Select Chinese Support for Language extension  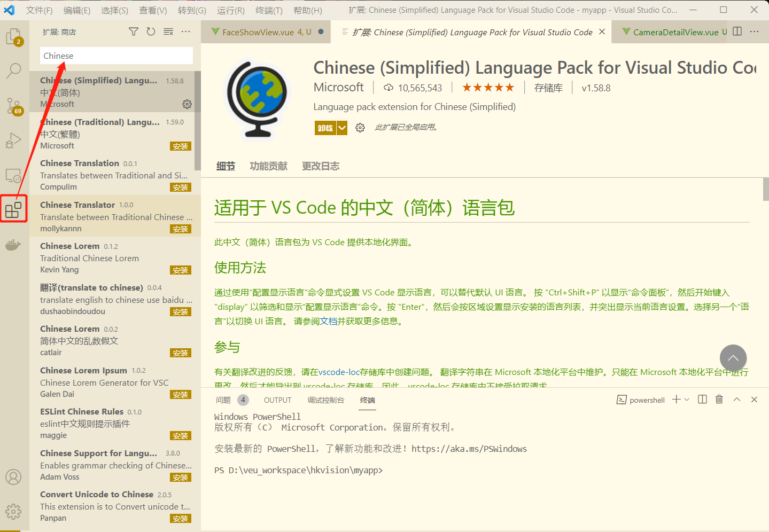pos(115,465)
